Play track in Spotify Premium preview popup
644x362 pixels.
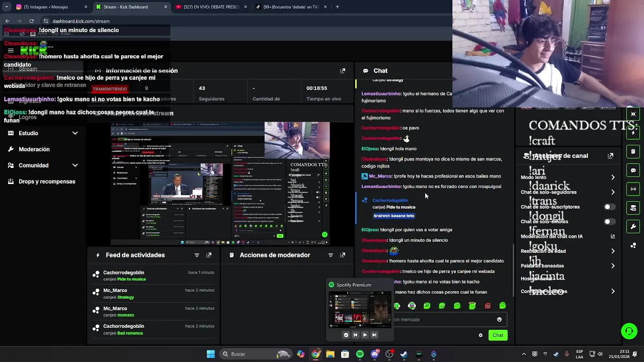coord(365,335)
